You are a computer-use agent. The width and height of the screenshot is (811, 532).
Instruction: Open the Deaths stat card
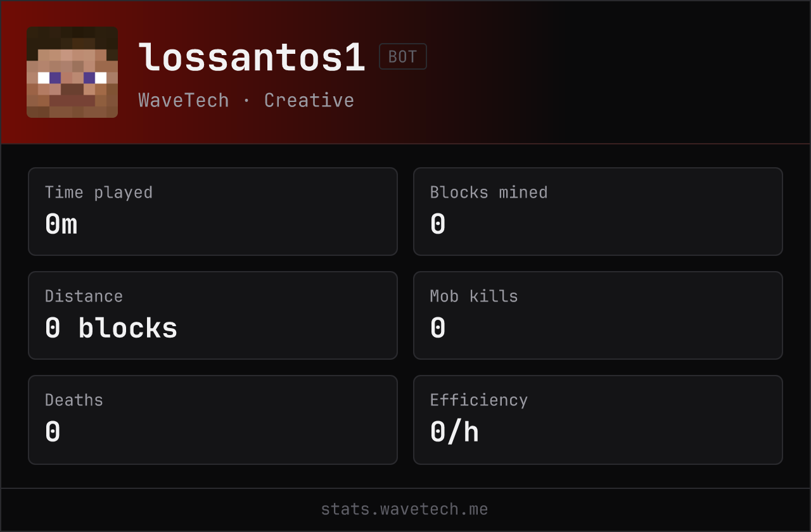pyautogui.click(x=213, y=420)
